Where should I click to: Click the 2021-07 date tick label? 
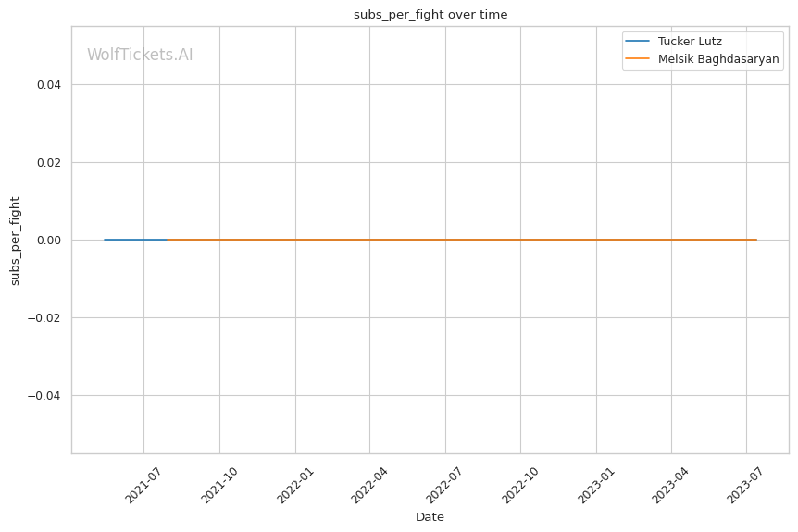143,485
